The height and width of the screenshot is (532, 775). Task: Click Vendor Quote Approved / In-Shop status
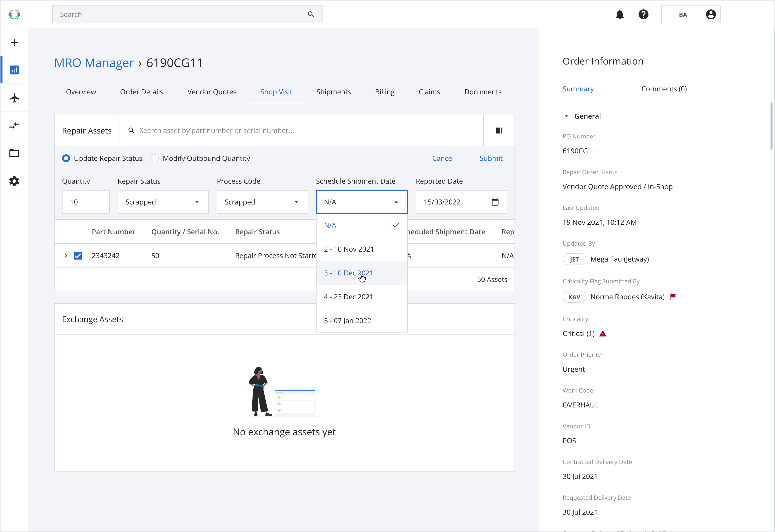pyautogui.click(x=617, y=186)
